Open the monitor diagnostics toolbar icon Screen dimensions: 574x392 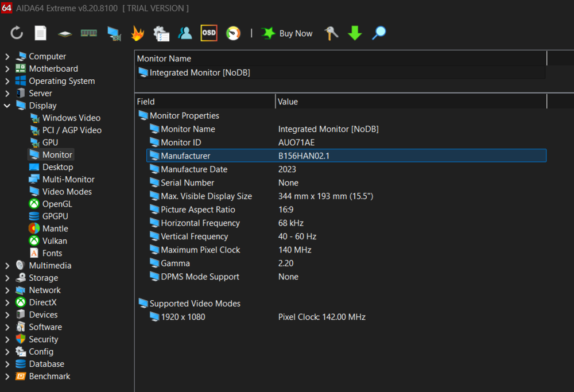(114, 33)
